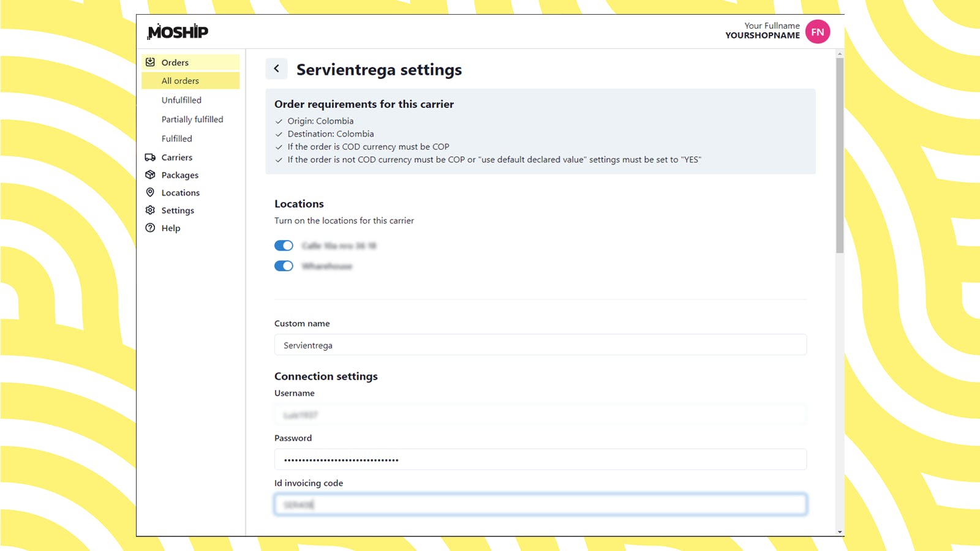This screenshot has height=551, width=980.
Task: Click the Id invoicing code field
Action: click(540, 504)
